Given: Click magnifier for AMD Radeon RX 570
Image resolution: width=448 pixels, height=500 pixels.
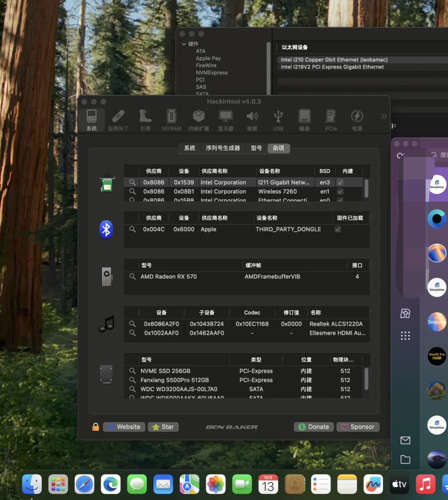Looking at the screenshot, I should tap(132, 277).
